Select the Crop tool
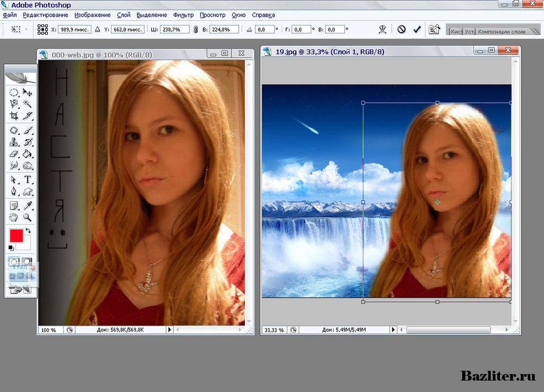 [15, 116]
